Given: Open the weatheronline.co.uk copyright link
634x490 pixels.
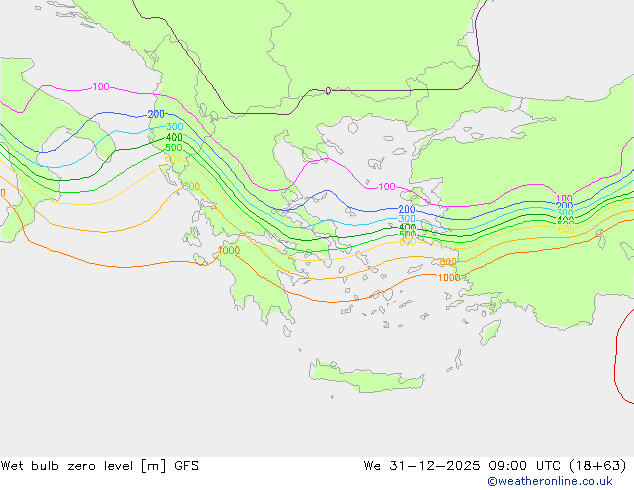Looking at the screenshot, I should point(550,481).
